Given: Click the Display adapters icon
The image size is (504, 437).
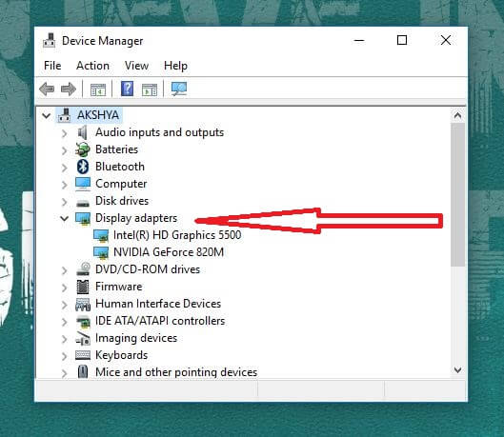Looking at the screenshot, I should point(83,219).
